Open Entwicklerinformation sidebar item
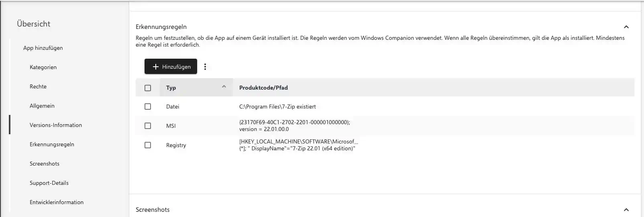The height and width of the screenshot is (217, 644). [x=57, y=202]
